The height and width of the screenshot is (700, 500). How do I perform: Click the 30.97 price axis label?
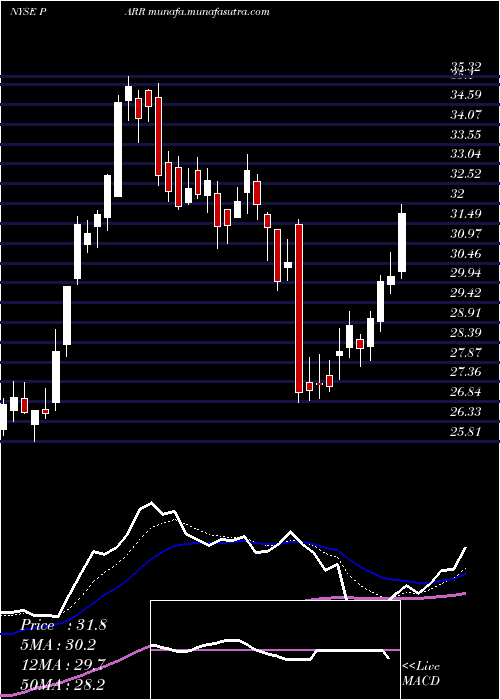tap(466, 233)
